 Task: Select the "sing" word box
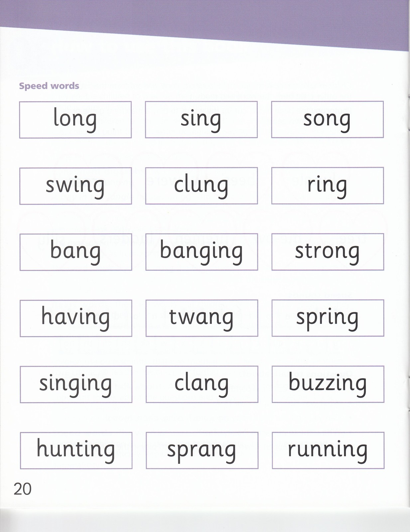201,120
